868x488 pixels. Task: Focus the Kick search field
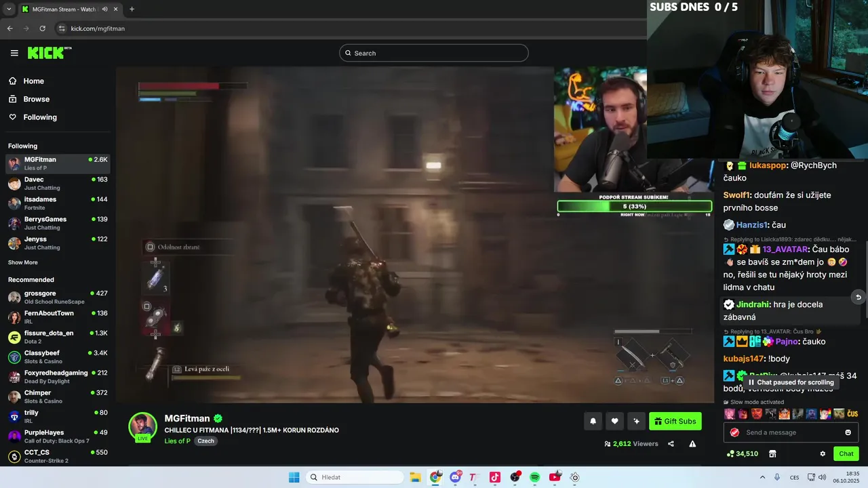point(434,53)
